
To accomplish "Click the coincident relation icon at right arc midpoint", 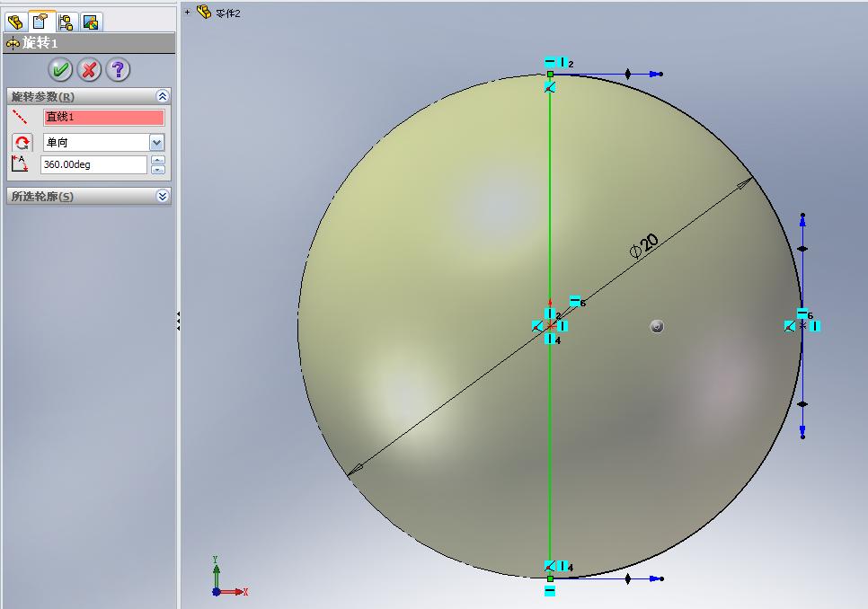I will point(790,326).
